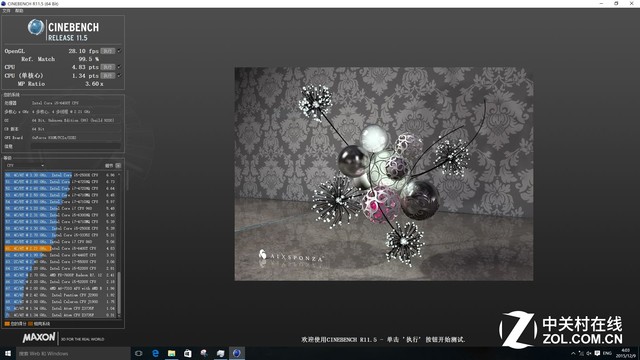
Task: Click the Cinebench globe logo
Action: [36, 27]
